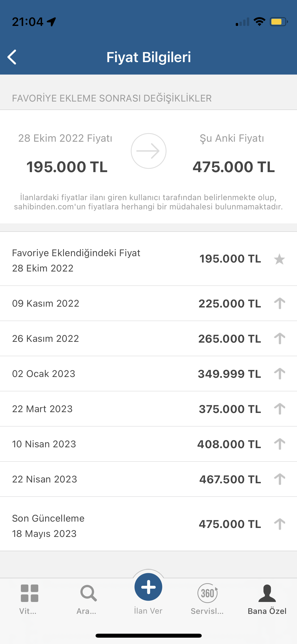Open the Arama magnifier search tab
The image size is (297, 644).
88,593
